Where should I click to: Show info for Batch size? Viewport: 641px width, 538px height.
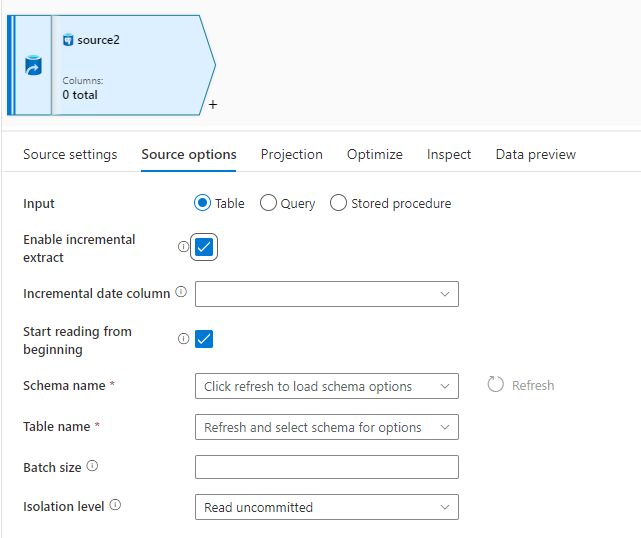[x=92, y=466]
